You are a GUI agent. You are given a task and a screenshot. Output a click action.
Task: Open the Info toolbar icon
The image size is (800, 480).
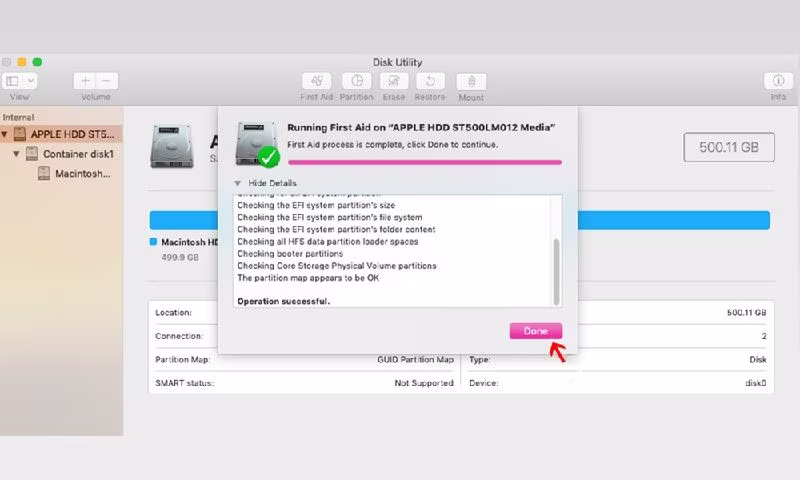(x=778, y=81)
